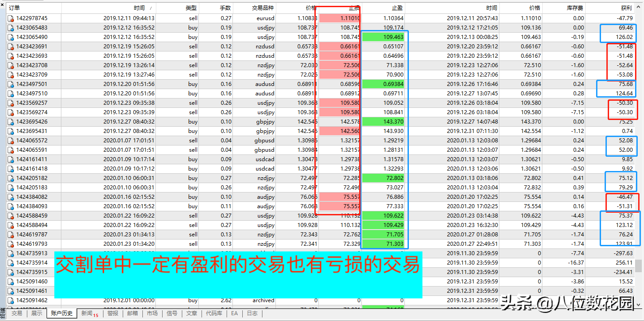The width and height of the screenshot is (644, 321).
Task: Select the order icon for 1423497510
Action: (x=11, y=94)
